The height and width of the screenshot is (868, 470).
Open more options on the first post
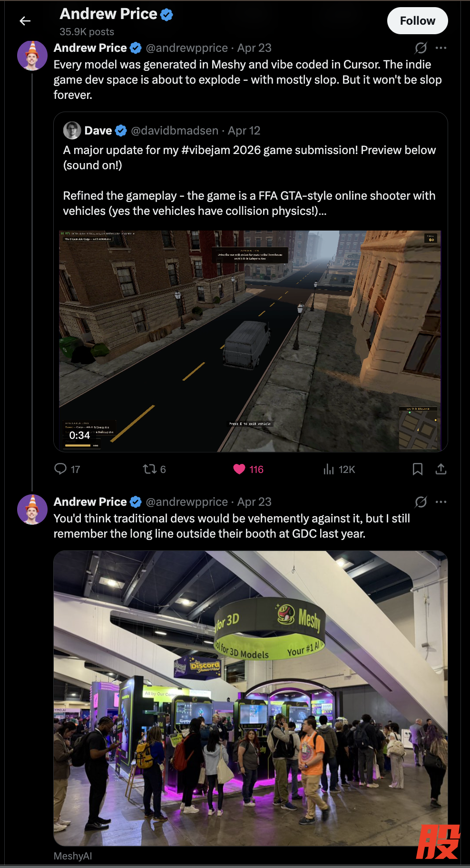[441, 48]
